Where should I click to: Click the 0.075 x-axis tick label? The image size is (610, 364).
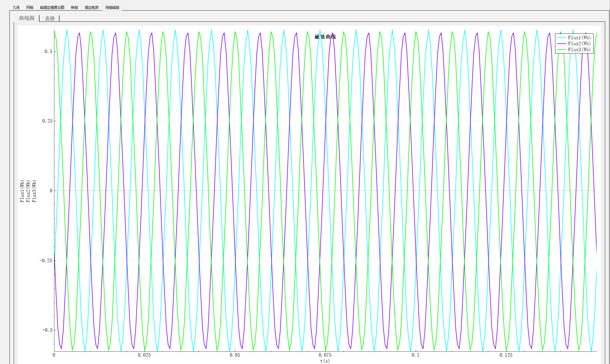[325, 355]
